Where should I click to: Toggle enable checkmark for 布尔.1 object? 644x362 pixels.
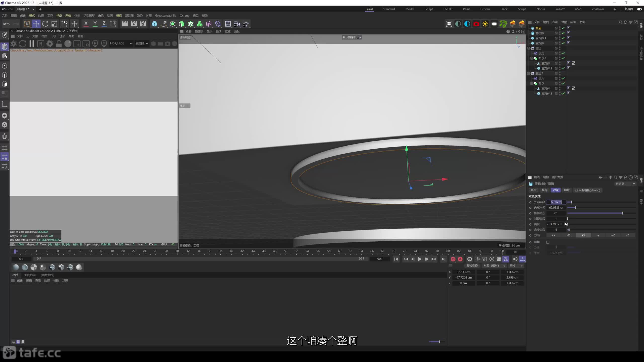click(563, 58)
